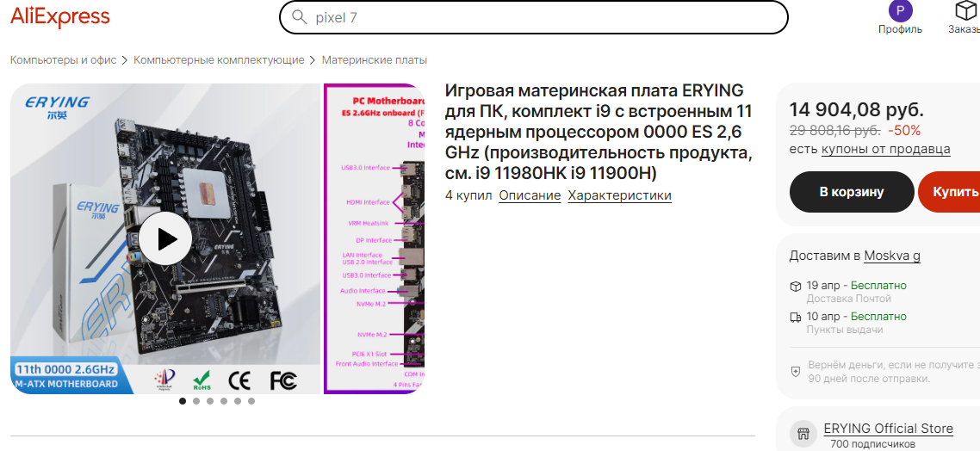Focus the search field containing pixel 7
Viewport: 980px width, 451px height.
(533, 17)
